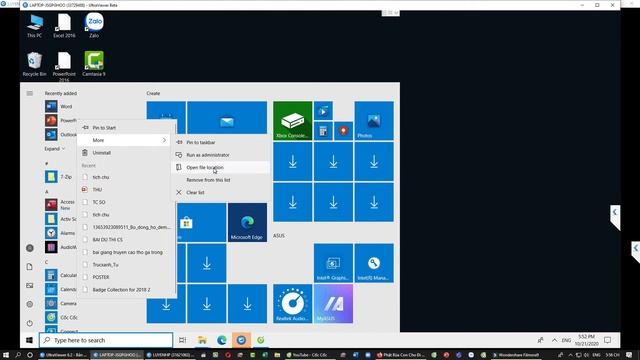Choose Run as administrator
This screenshot has width=640, height=360.
[220, 155]
